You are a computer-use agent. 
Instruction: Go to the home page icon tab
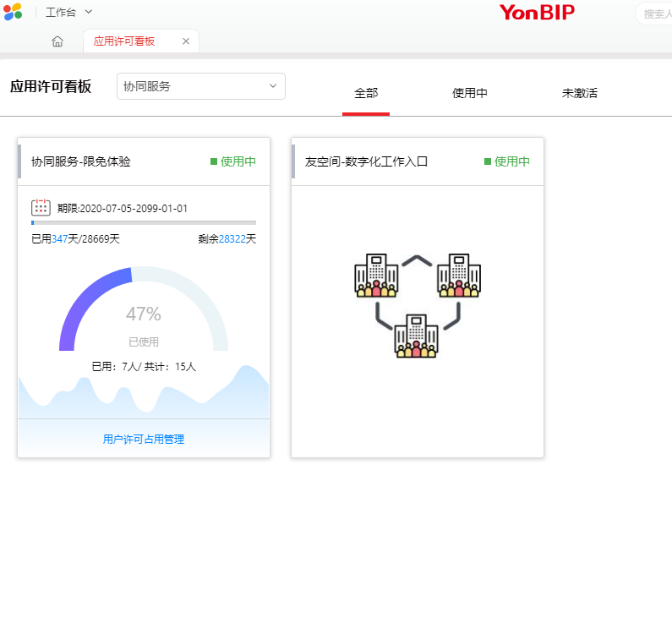(57, 41)
